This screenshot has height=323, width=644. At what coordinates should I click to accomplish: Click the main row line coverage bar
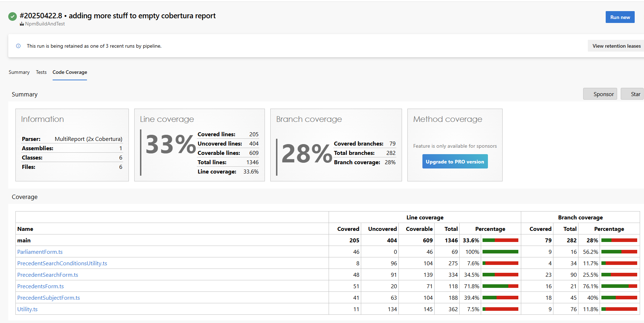(500, 240)
